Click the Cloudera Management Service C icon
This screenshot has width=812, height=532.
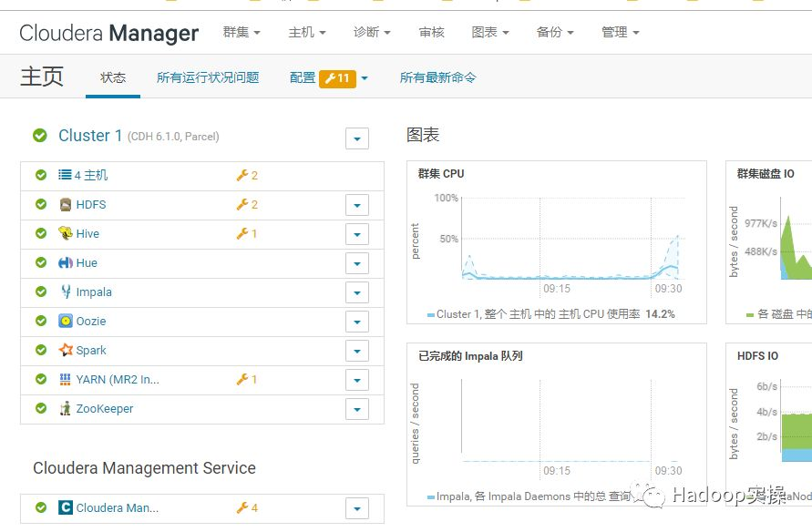(66, 507)
